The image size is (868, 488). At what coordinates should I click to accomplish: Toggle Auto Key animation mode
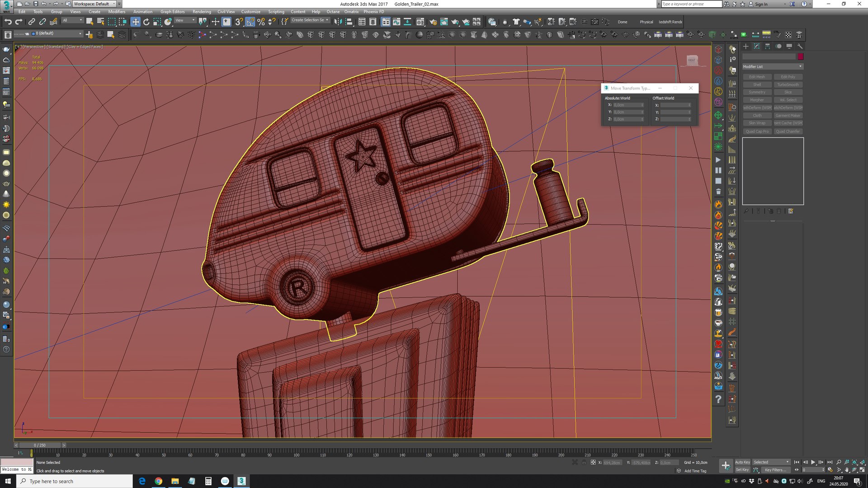click(x=742, y=462)
